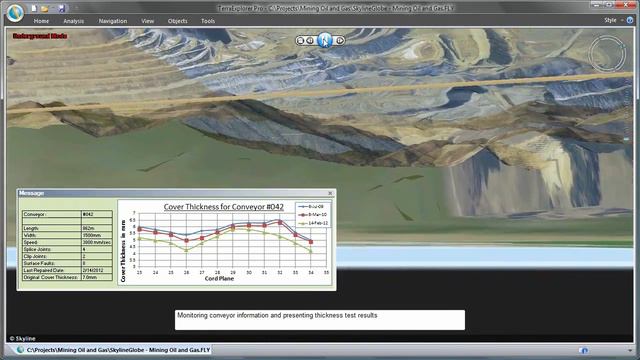Click the Cord Plane axis label

coord(219,279)
